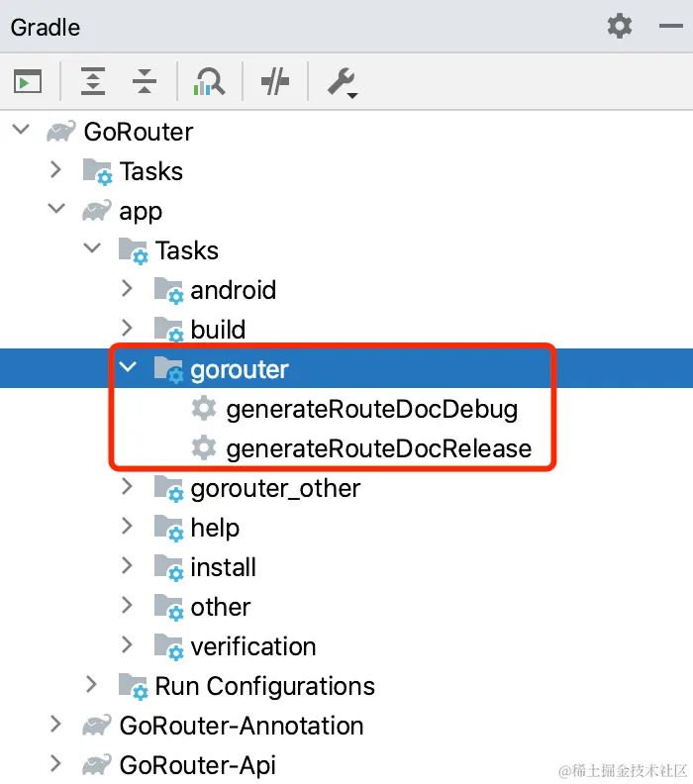This screenshot has height=784, width=693.
Task: Click gear icon beside generateRouteDocDebug
Action: 204,409
